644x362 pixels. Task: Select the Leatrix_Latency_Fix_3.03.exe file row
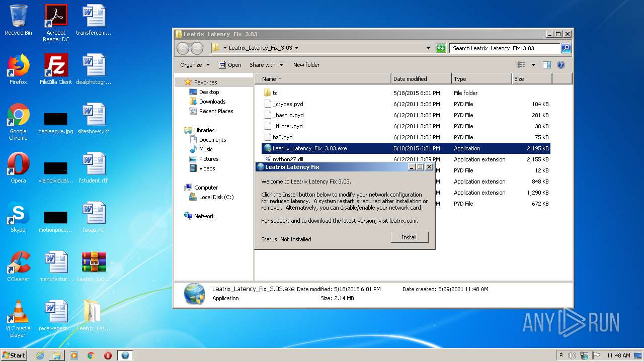click(406, 148)
